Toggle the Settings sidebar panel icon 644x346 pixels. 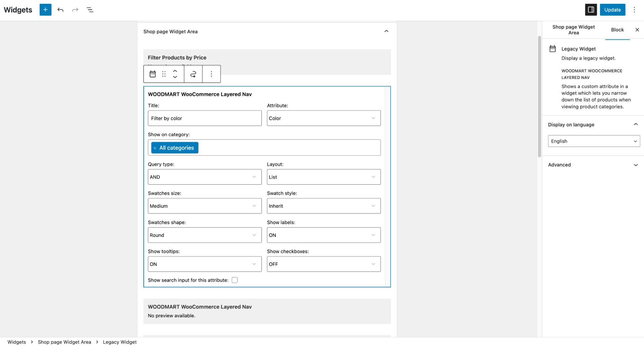pyautogui.click(x=591, y=10)
